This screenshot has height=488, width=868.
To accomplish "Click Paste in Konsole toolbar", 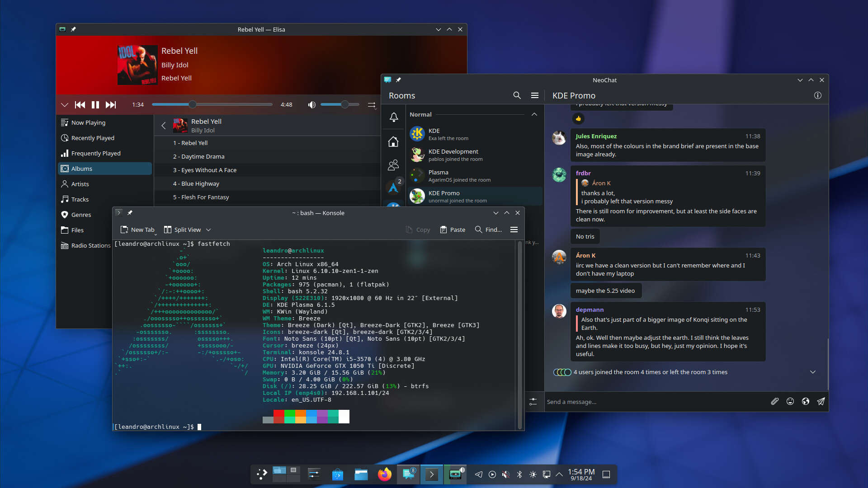I will click(453, 230).
